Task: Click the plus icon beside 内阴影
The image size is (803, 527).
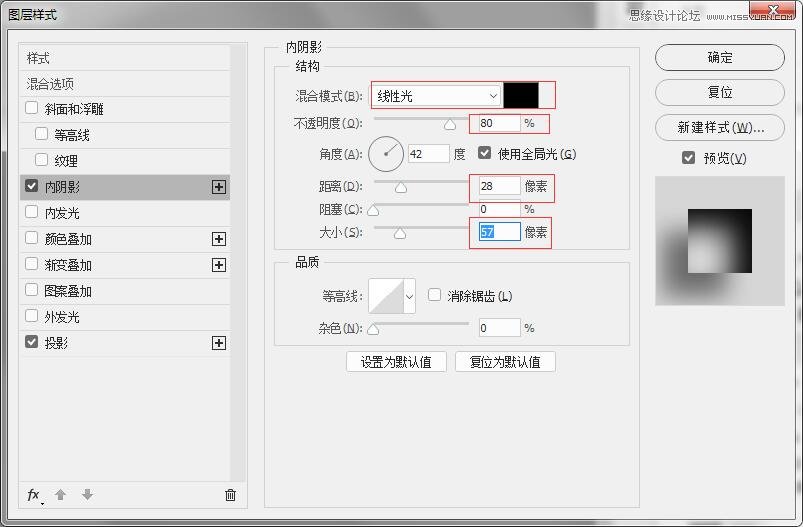Action: tap(219, 187)
